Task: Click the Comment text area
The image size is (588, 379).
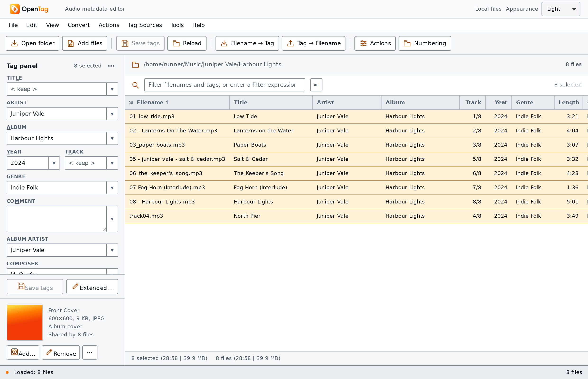Action: [57, 219]
